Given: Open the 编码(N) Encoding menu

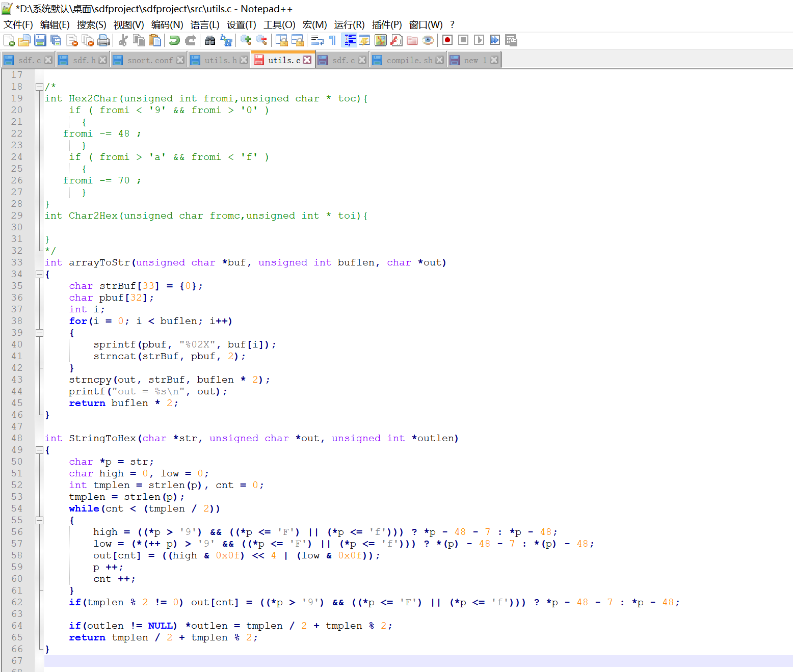Looking at the screenshot, I should coord(167,25).
